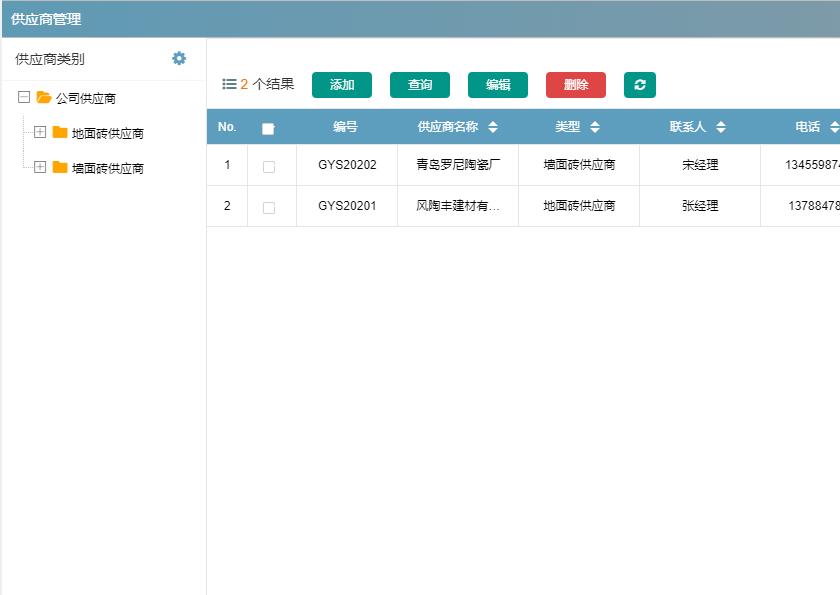Select the 类型 column header
Screen dimensions: 840x595
click(570, 126)
